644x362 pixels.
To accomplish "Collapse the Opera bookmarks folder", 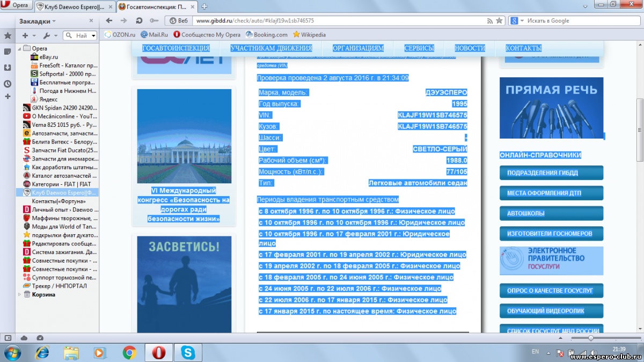I will click(x=20, y=49).
